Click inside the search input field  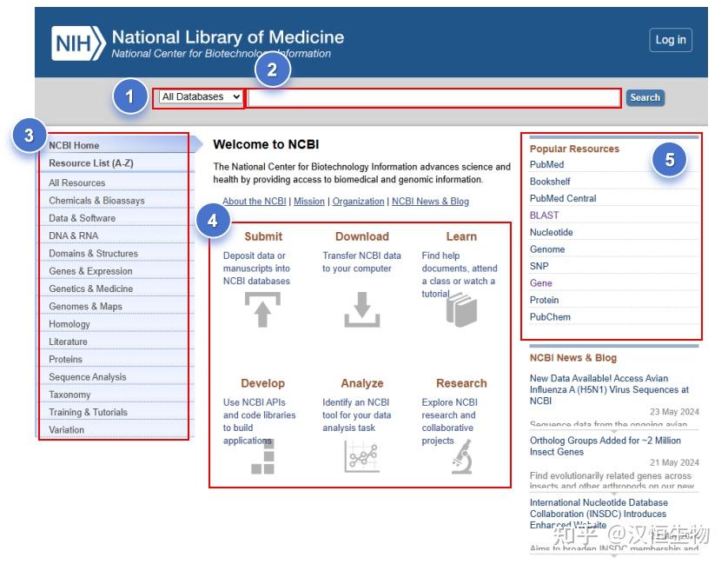pyautogui.click(x=434, y=98)
